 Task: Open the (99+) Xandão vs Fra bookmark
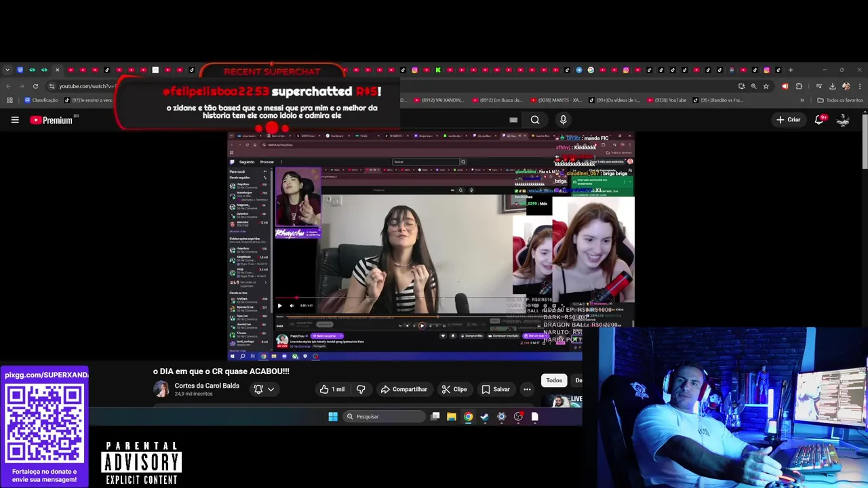[717, 100]
